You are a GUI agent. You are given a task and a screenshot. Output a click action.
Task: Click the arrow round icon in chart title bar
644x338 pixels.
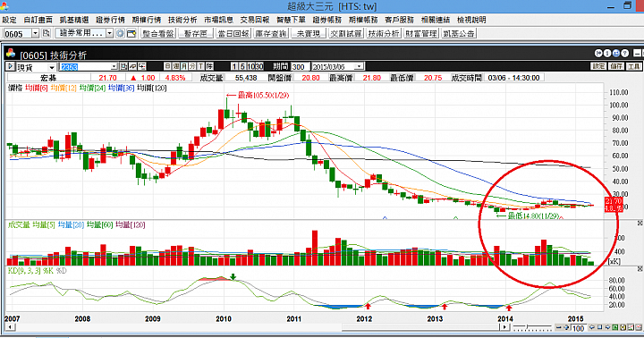point(598,54)
